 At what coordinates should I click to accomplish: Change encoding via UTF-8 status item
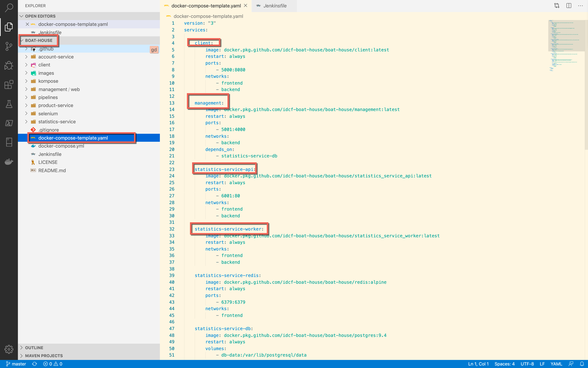pyautogui.click(x=527, y=364)
